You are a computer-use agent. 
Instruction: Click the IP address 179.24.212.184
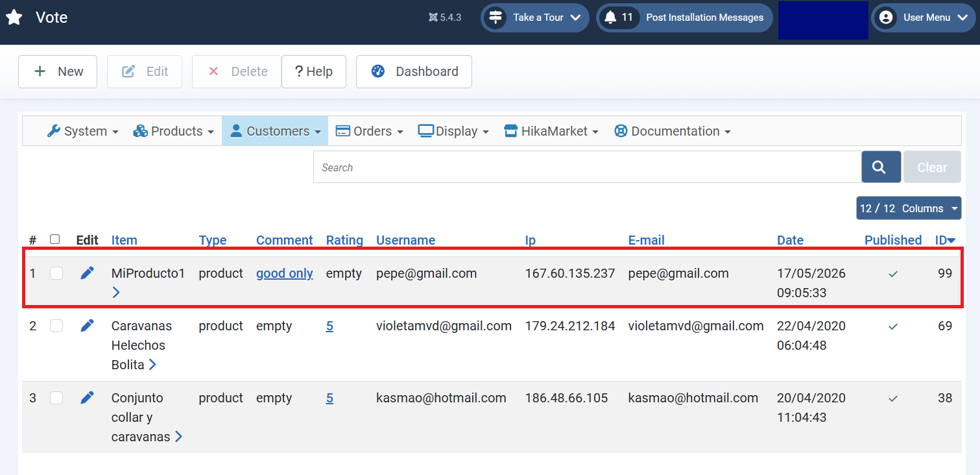tap(570, 326)
